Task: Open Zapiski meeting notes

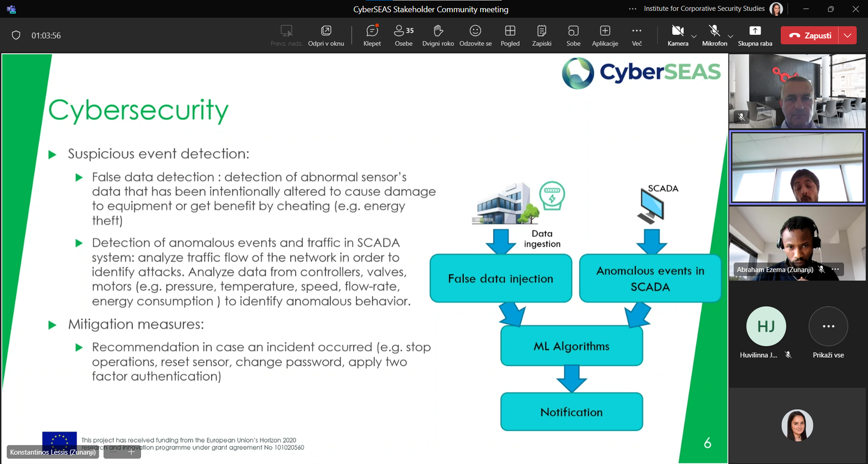Action: pyautogui.click(x=541, y=35)
